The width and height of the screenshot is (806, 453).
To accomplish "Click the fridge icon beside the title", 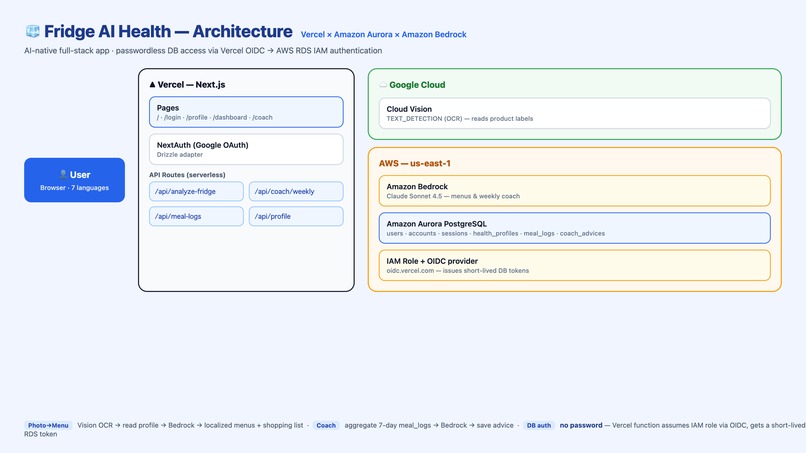I will [32, 31].
